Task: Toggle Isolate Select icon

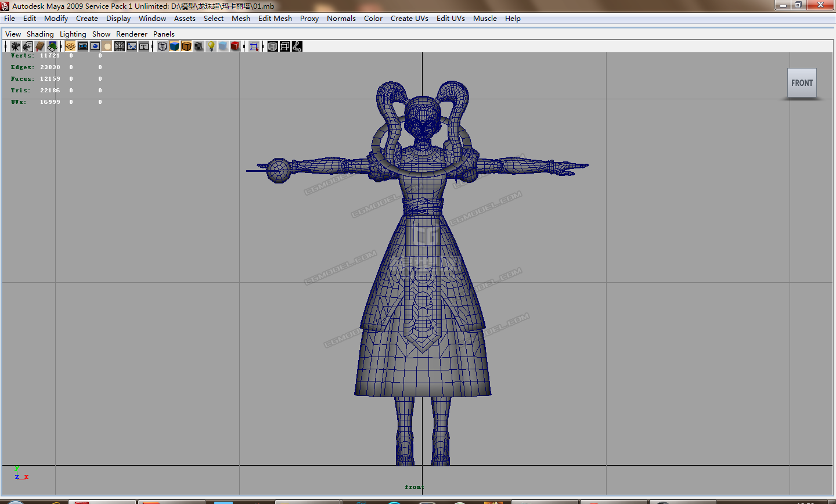Action: click(254, 46)
